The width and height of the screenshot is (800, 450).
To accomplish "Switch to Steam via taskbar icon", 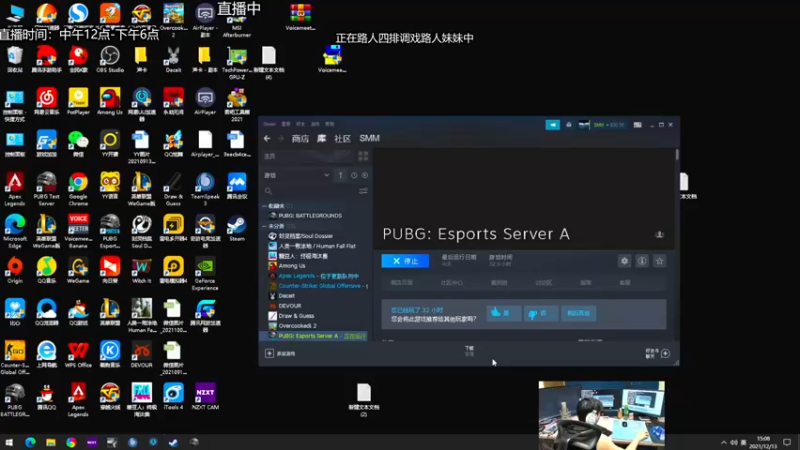I will point(173,442).
